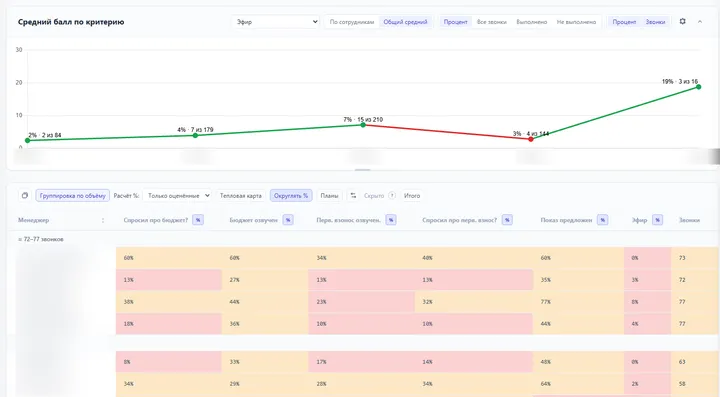Image resolution: width=720 pixels, height=397 pixels.
Task: Select Выполнено filter
Action: pyautogui.click(x=532, y=22)
